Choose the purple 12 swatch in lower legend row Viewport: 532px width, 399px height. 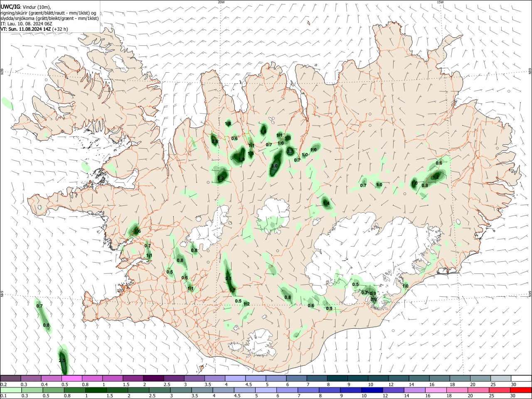click(x=393, y=390)
